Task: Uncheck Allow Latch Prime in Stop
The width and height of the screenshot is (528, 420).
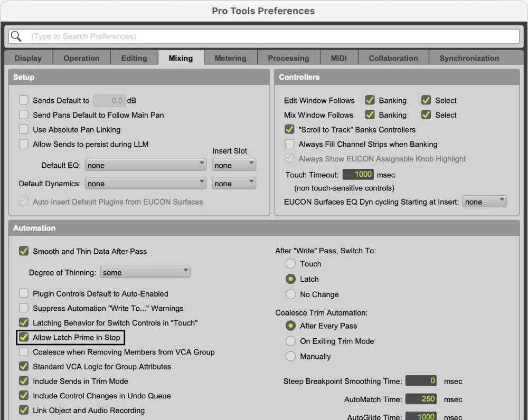Action: click(24, 337)
